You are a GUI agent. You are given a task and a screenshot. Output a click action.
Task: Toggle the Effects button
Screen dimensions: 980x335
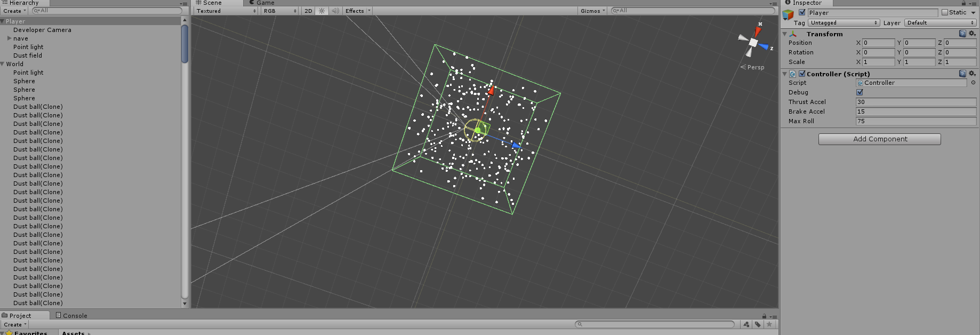354,11
